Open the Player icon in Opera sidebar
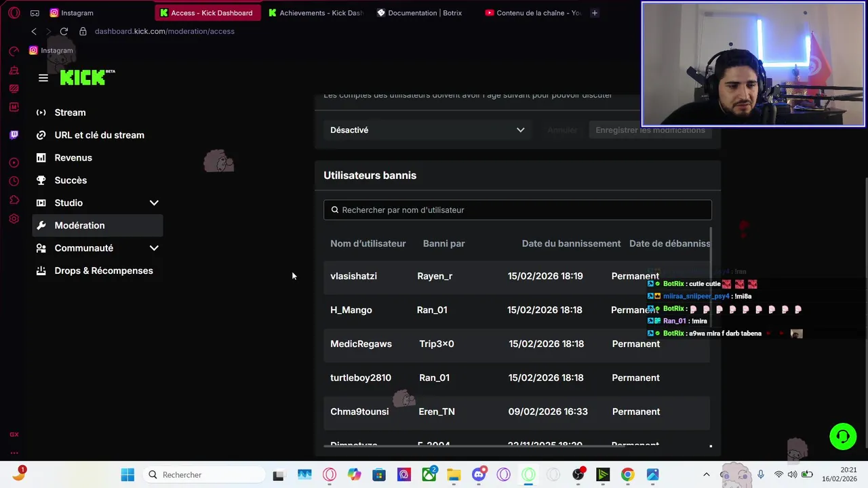 (14, 163)
